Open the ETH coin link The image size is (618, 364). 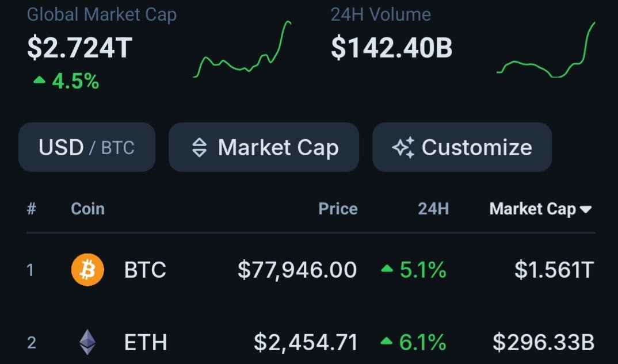[146, 343]
